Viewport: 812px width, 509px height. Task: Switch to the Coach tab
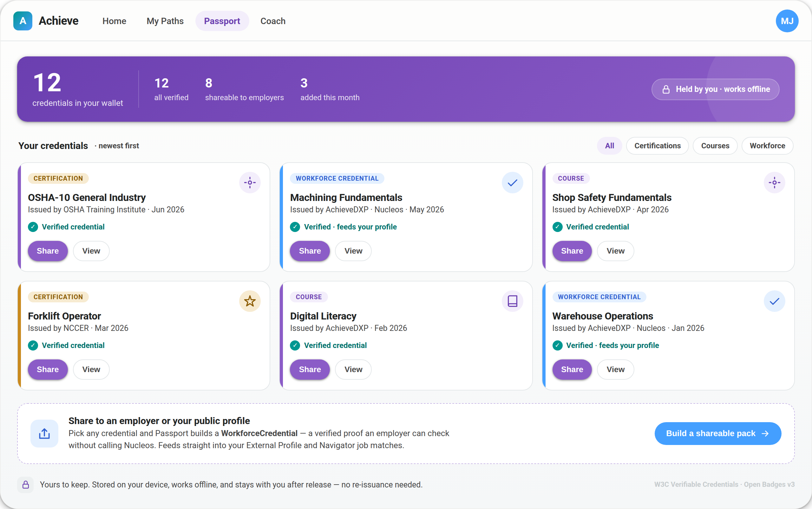pyautogui.click(x=273, y=21)
